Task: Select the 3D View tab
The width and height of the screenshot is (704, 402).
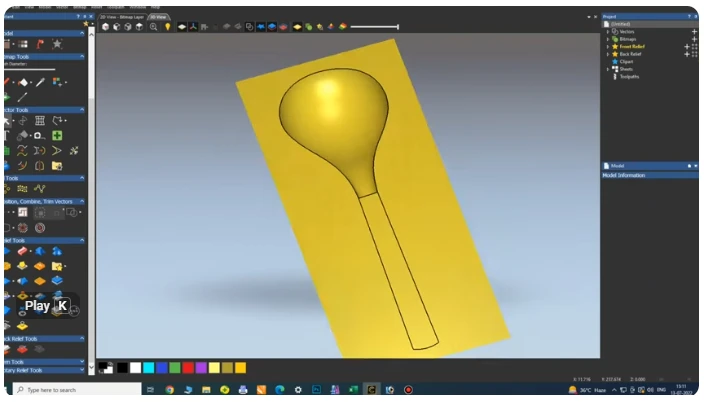Action: tap(158, 17)
